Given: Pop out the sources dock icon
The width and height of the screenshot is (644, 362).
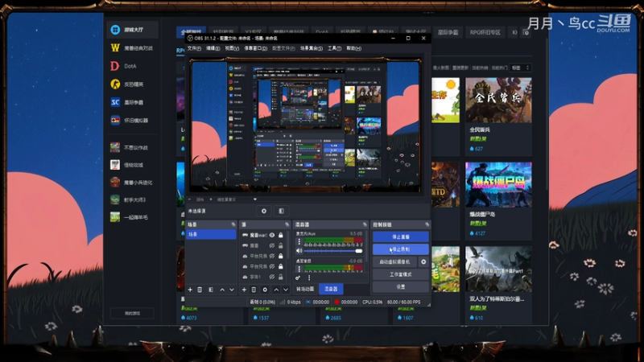Looking at the screenshot, I should [287, 224].
